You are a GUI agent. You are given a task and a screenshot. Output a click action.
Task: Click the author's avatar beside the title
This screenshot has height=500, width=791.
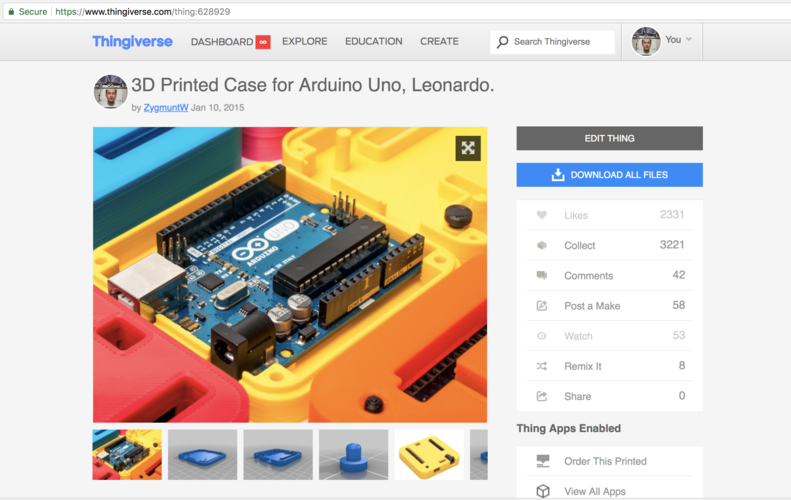coord(110,92)
